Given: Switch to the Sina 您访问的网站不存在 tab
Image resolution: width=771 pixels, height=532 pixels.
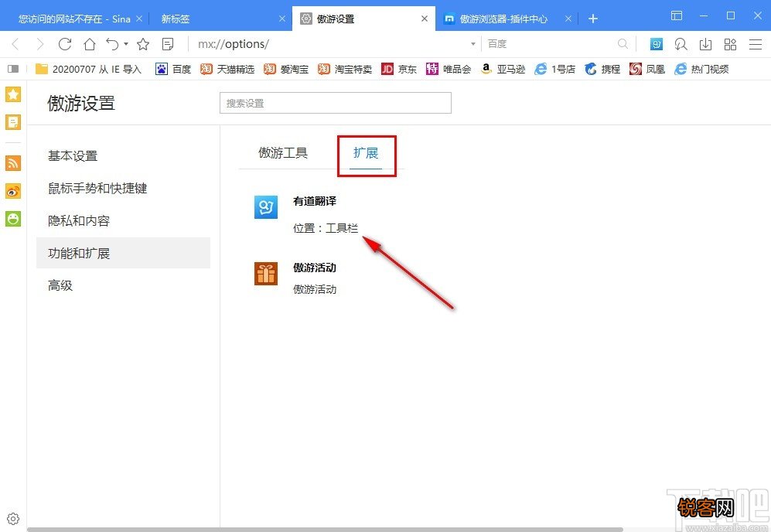Looking at the screenshot, I should [73, 19].
